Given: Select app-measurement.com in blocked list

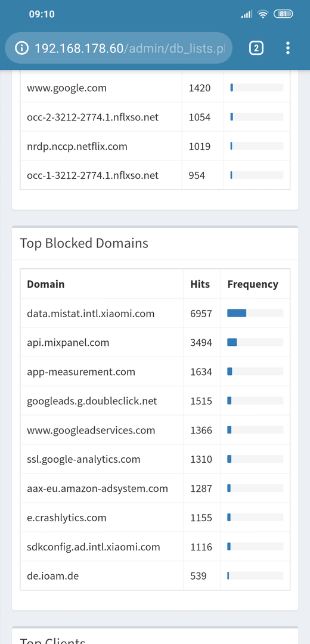Looking at the screenshot, I should (x=81, y=372).
